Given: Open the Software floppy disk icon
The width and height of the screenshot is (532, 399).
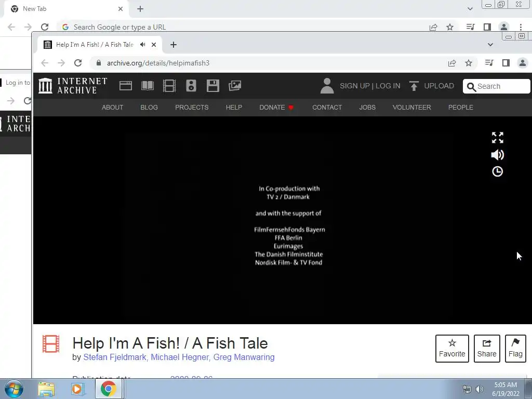Looking at the screenshot, I should [212, 86].
